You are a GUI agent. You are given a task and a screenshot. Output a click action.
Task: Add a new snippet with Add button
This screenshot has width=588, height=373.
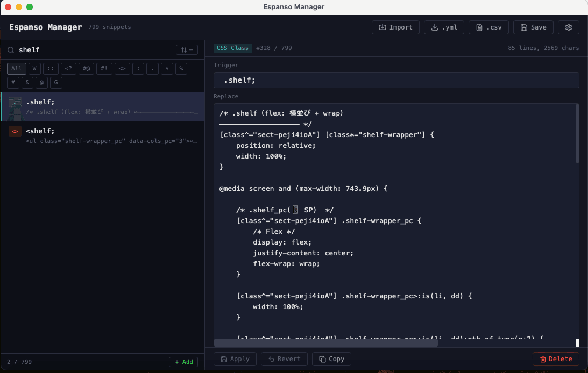[x=183, y=362]
